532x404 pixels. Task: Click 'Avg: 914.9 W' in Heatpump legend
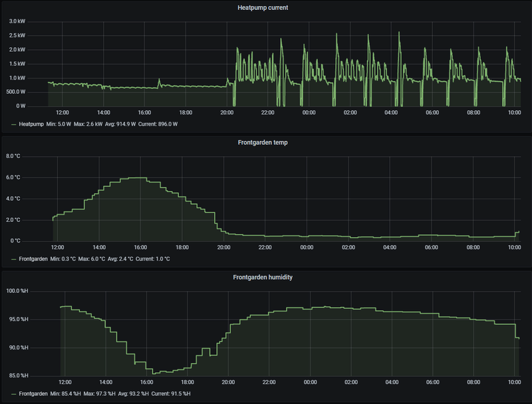[x=120, y=124]
